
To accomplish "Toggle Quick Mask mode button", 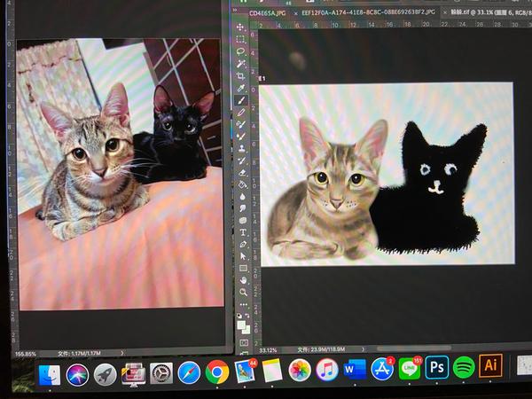I will tap(243, 341).
